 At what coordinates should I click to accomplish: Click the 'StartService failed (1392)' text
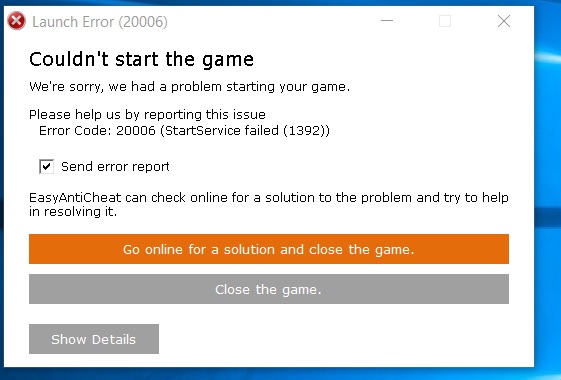coord(245,131)
